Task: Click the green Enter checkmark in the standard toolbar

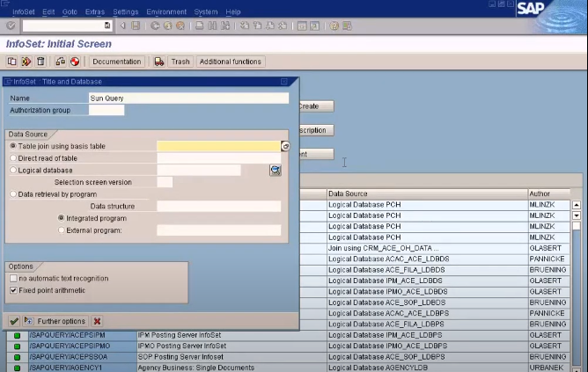Action: coord(11,26)
